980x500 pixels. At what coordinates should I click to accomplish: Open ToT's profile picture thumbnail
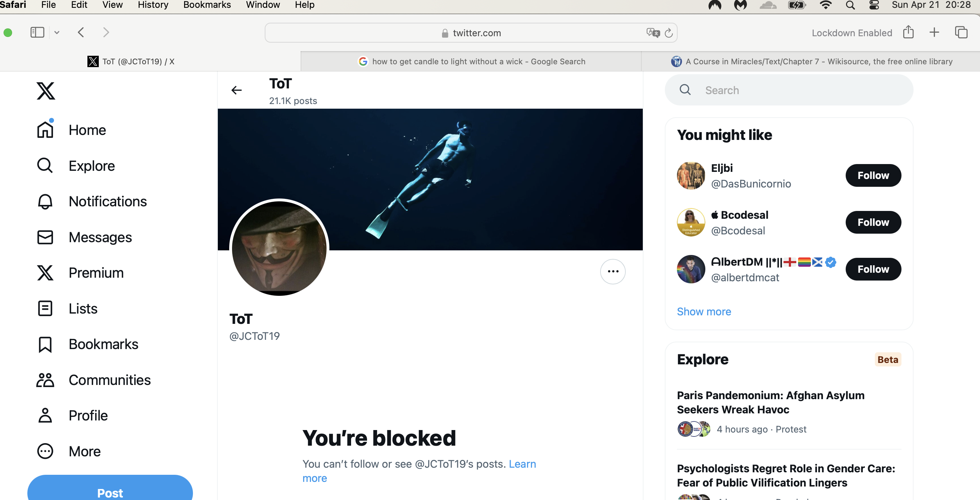click(x=279, y=248)
